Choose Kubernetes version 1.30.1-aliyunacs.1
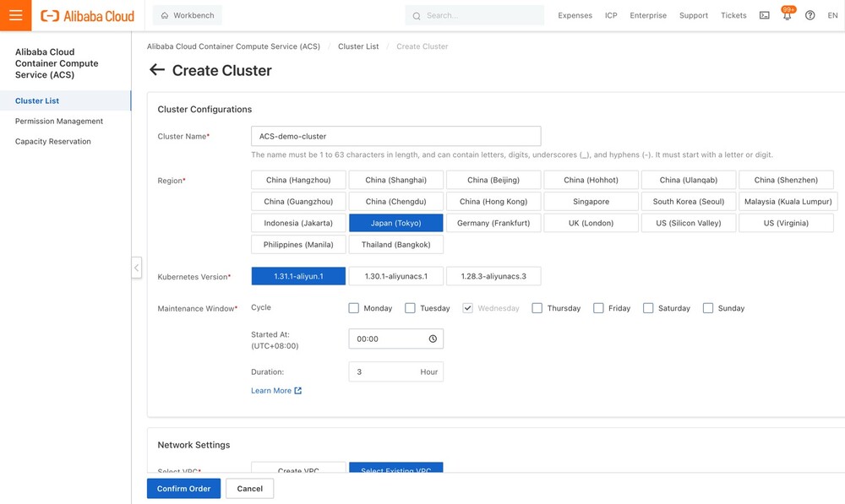845x504 pixels. (x=395, y=276)
